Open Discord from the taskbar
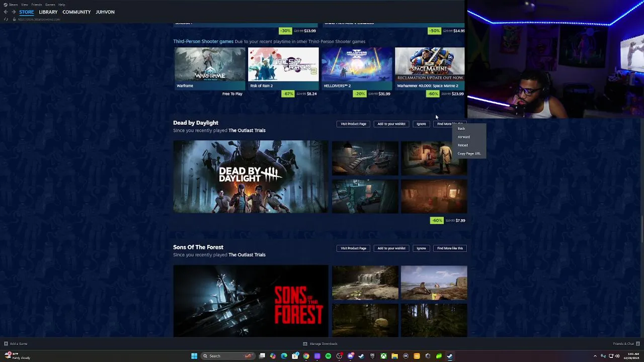 (350, 356)
